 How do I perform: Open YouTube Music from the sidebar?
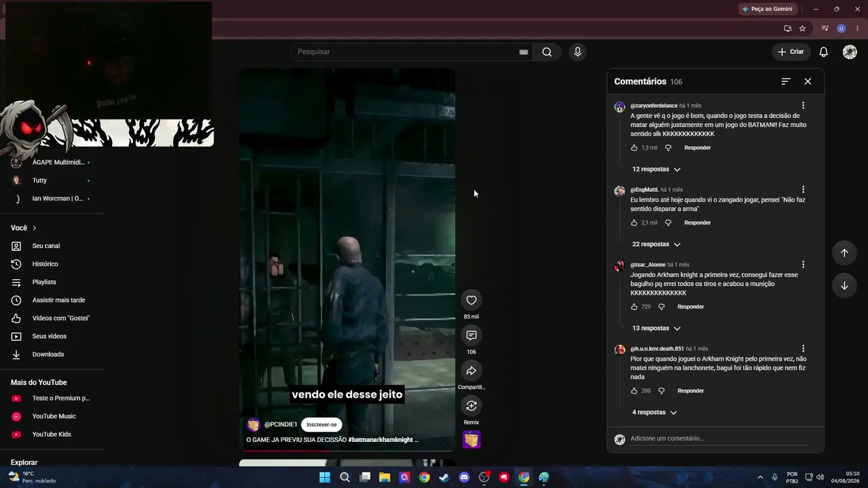(x=53, y=416)
